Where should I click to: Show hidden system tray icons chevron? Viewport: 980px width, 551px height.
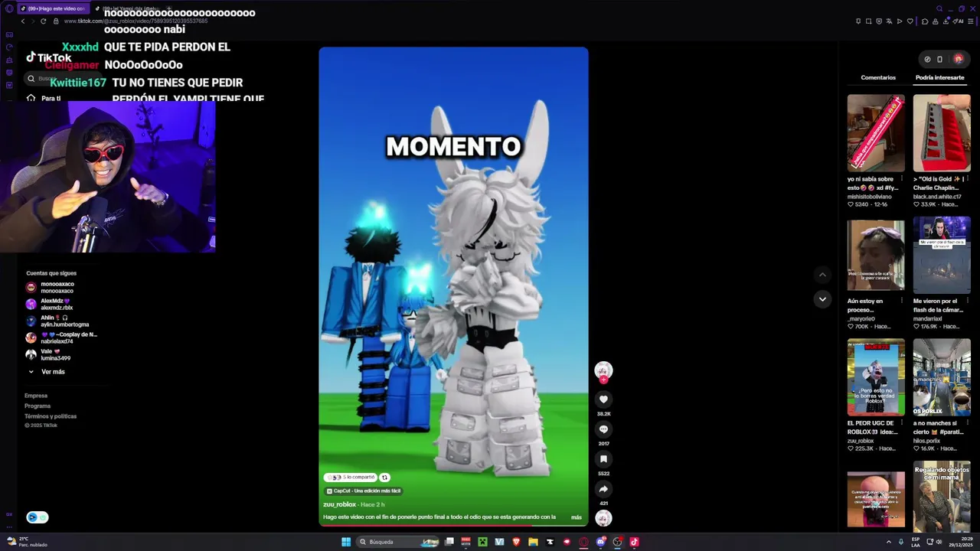(889, 542)
